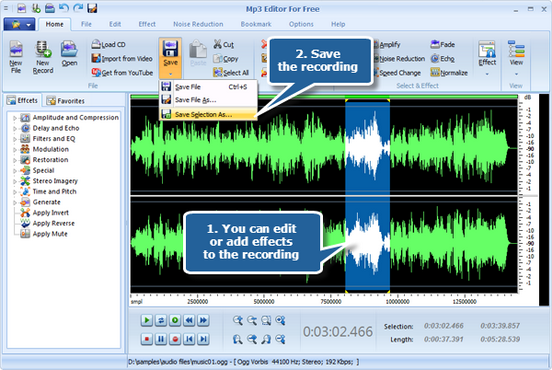Expand Filters and EQ category
This screenshot has height=370, width=552.
click(x=15, y=139)
